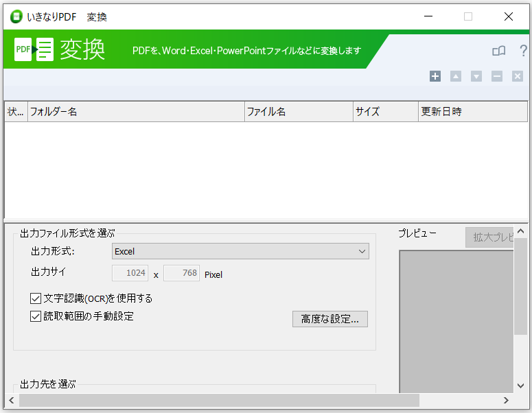Open 高度な設定... button
Screen dimensions: 532x413
coord(329,319)
